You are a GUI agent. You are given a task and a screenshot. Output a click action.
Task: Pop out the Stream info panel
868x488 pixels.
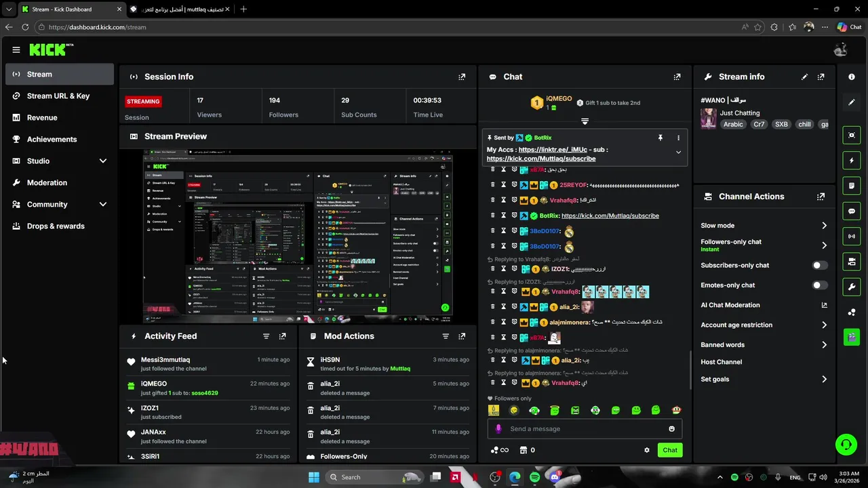(x=821, y=77)
